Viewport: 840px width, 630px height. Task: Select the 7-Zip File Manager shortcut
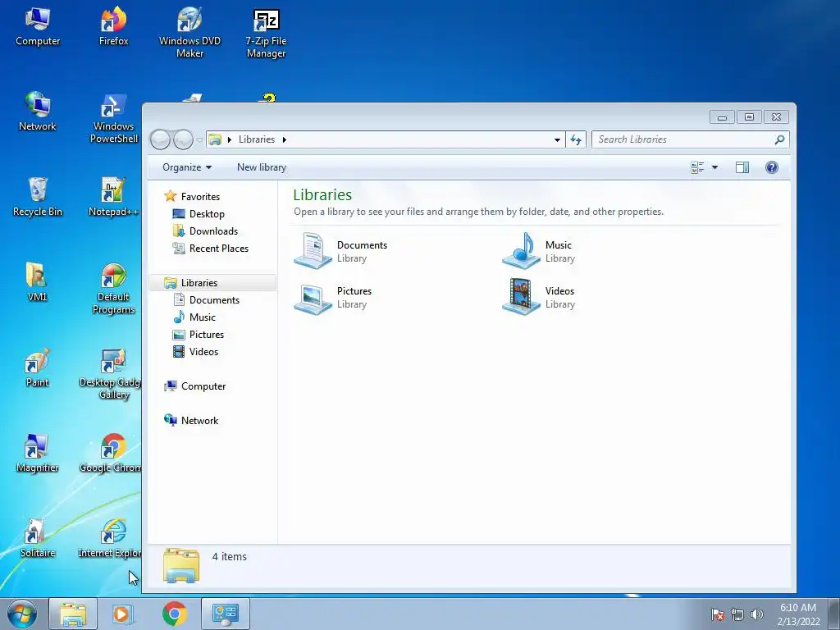(x=267, y=32)
